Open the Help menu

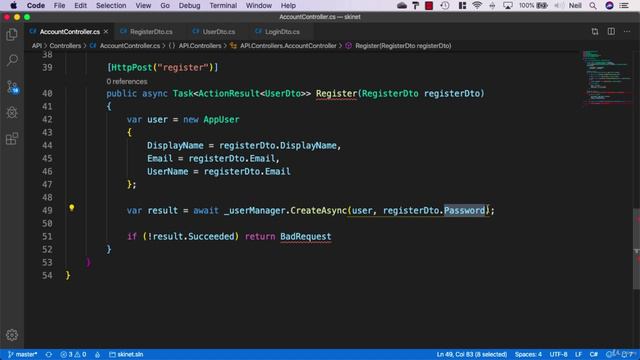tap(288, 6)
